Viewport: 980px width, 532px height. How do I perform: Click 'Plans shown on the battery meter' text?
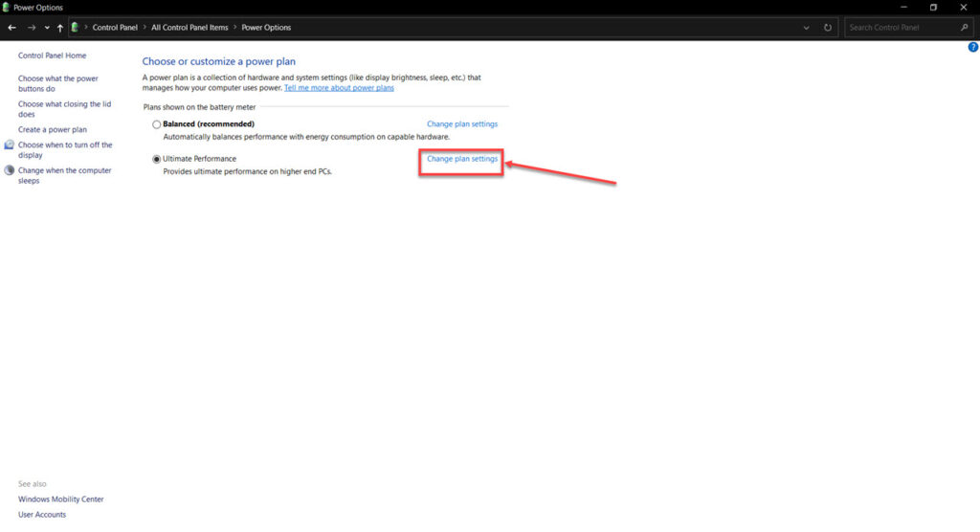coord(199,107)
